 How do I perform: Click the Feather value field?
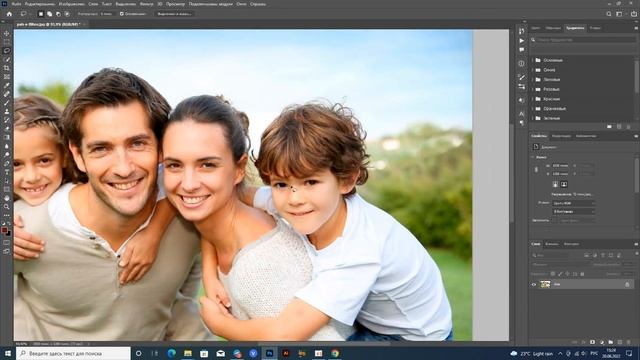106,14
